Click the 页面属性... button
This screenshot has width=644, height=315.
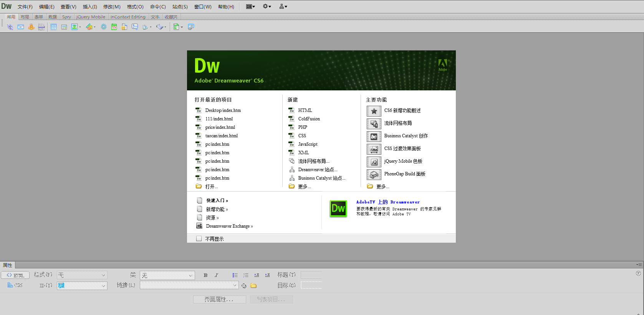(x=219, y=299)
